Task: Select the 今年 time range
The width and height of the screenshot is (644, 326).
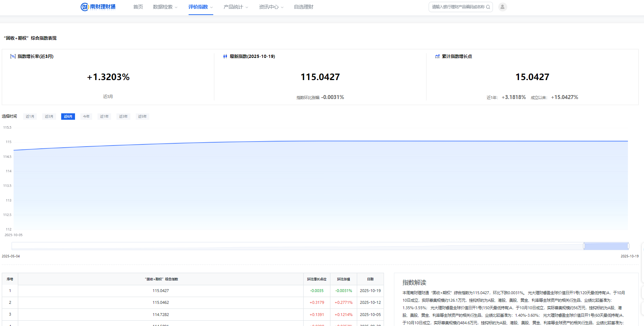Action: (86, 117)
